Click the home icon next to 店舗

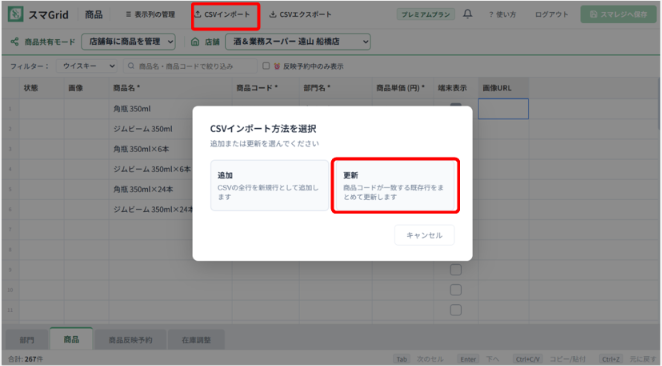pos(195,42)
